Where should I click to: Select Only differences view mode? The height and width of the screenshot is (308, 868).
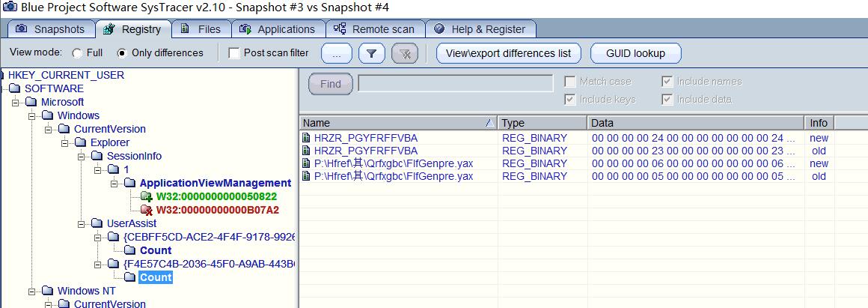[122, 53]
